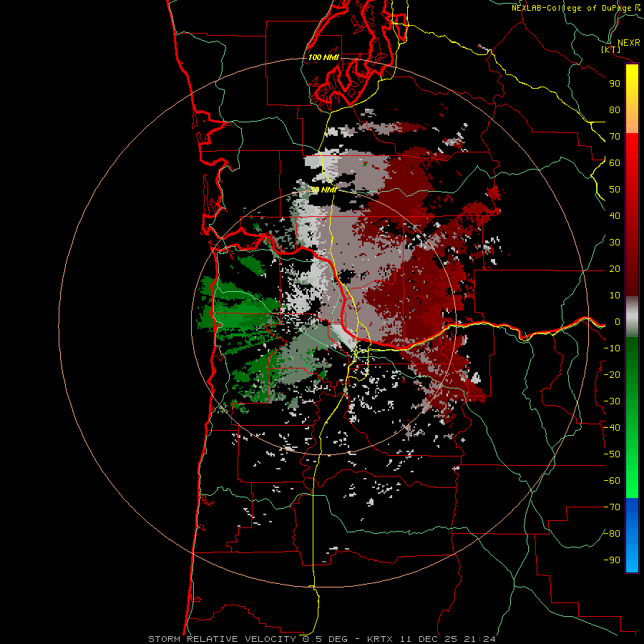
Task: Click the 70 value on velocity scale
Action: click(615, 137)
